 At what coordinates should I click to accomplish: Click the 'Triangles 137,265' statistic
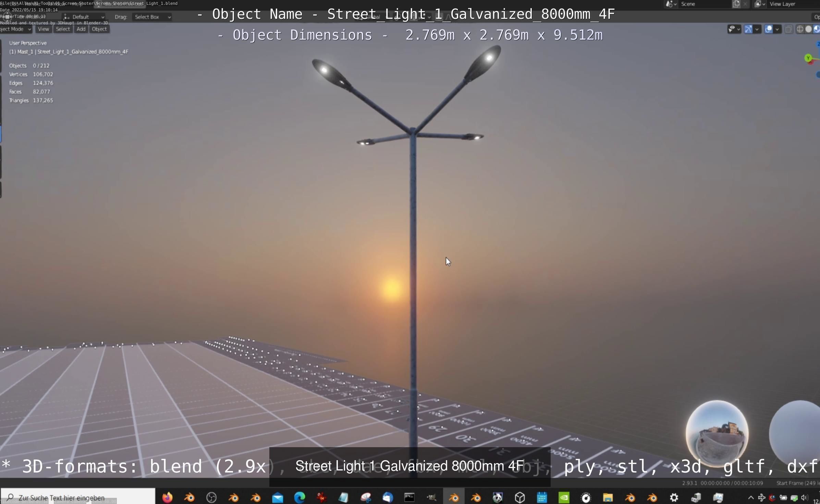pyautogui.click(x=31, y=100)
